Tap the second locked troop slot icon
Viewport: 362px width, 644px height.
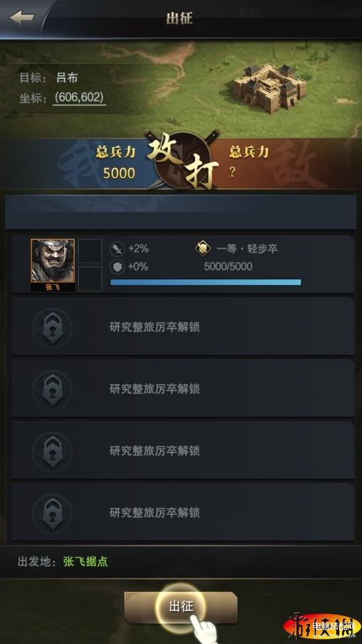point(52,390)
